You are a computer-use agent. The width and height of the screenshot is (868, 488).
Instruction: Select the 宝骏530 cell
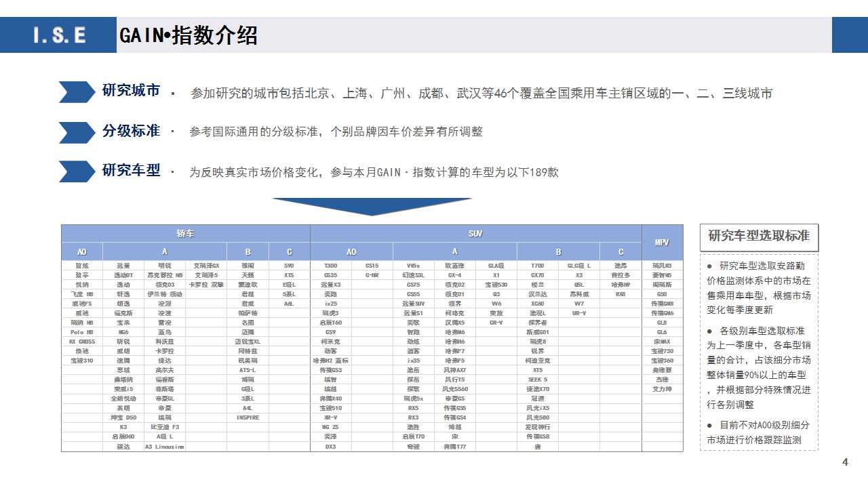pyautogui.click(x=496, y=285)
